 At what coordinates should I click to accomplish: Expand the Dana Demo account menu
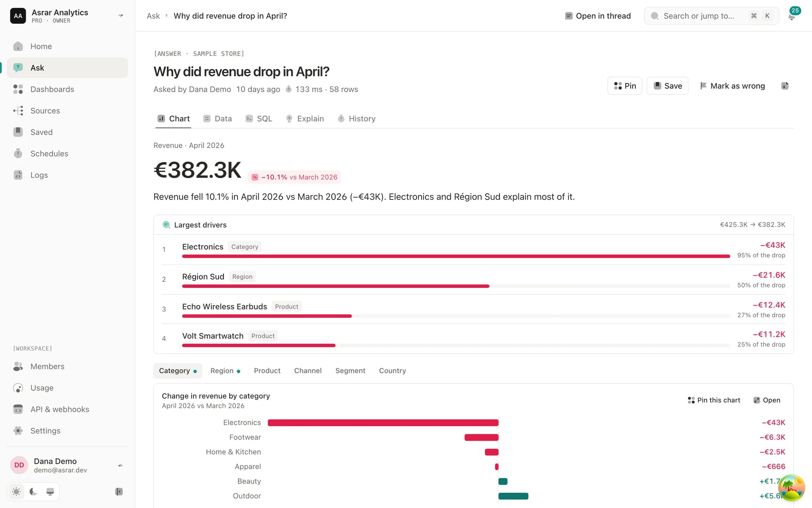click(x=67, y=465)
